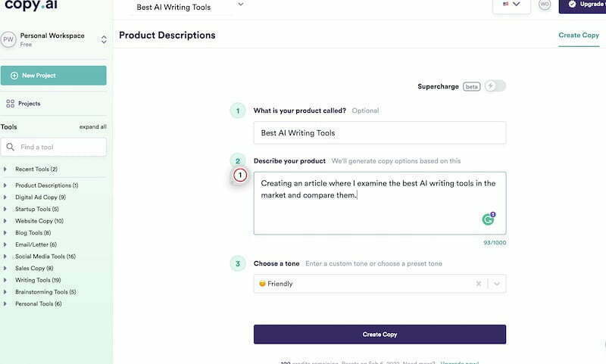Click the product name input field
Image resolution: width=606 pixels, height=364 pixels.
click(x=380, y=132)
